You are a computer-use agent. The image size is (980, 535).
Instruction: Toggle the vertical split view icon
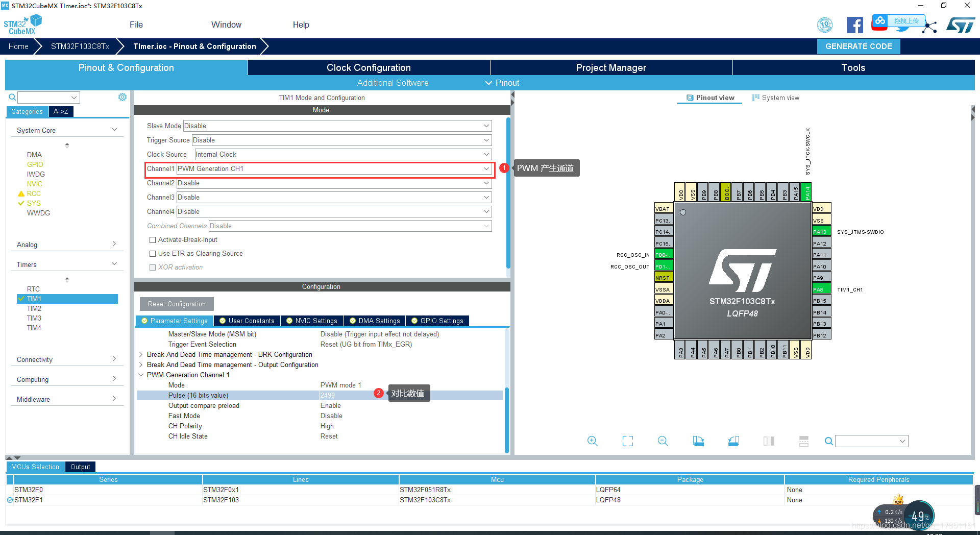point(769,441)
